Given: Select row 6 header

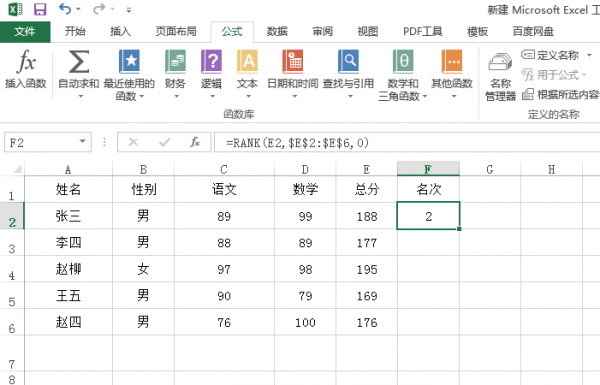Looking at the screenshot, I should point(12,322).
